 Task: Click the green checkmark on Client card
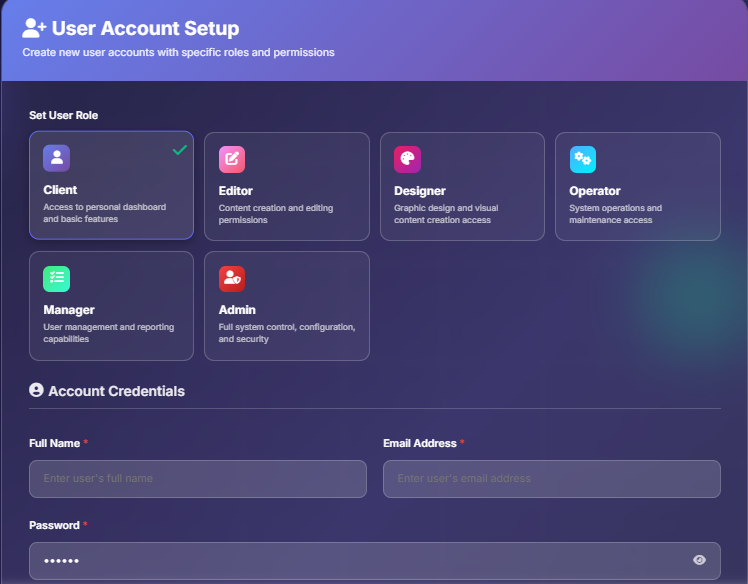[179, 150]
